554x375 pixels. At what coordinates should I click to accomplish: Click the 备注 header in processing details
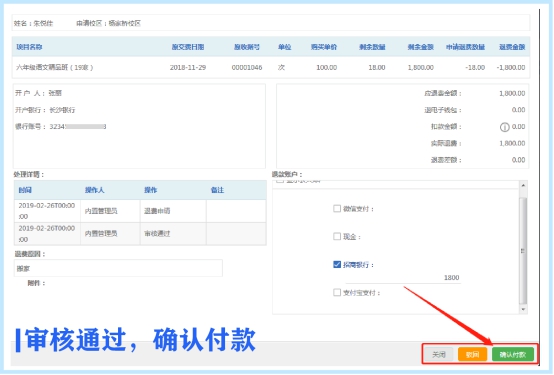click(217, 190)
